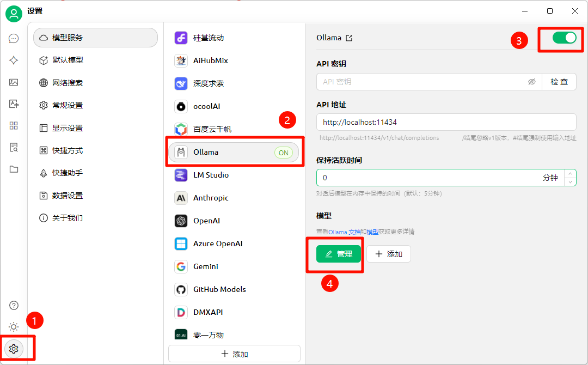Select the 硅基流动 provider
Image resolution: width=588 pixels, height=365 pixels.
click(x=234, y=38)
